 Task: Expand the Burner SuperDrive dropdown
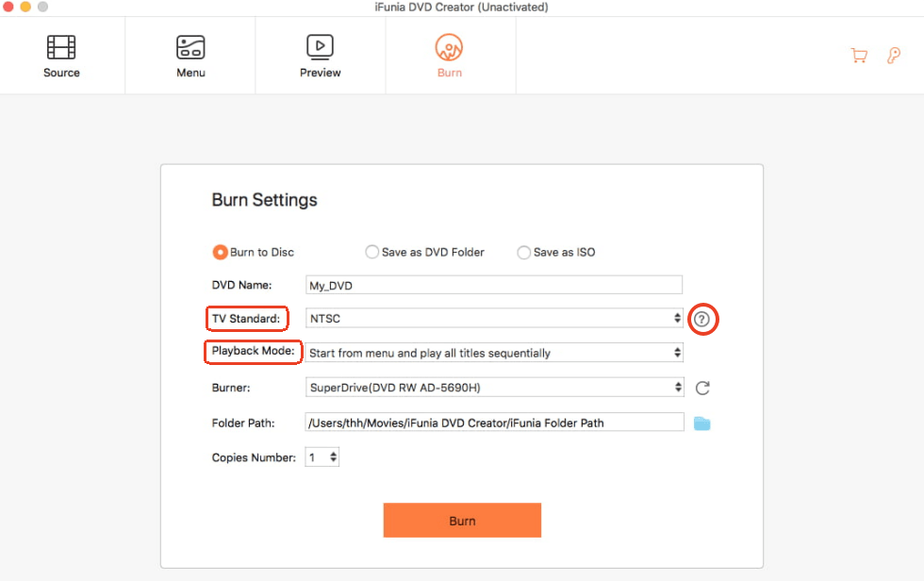pos(495,388)
